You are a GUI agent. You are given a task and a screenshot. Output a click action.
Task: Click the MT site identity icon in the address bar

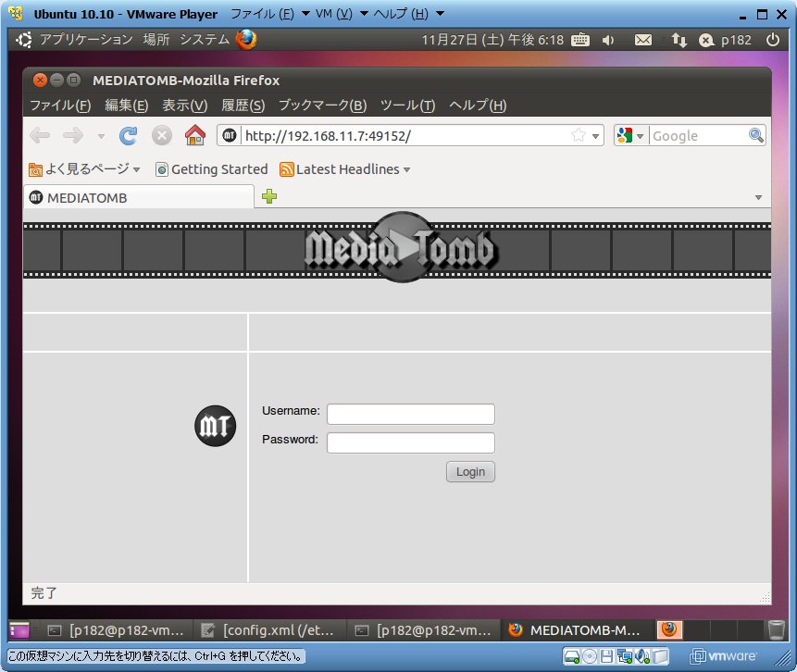point(230,136)
